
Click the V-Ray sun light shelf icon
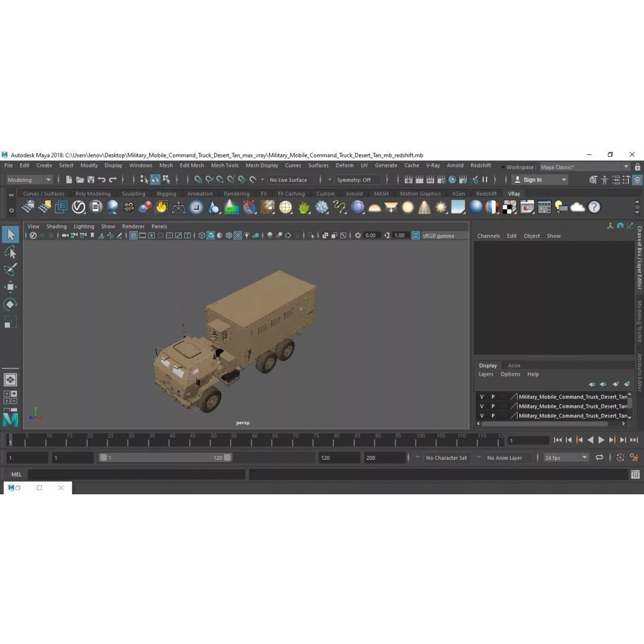pos(441,208)
